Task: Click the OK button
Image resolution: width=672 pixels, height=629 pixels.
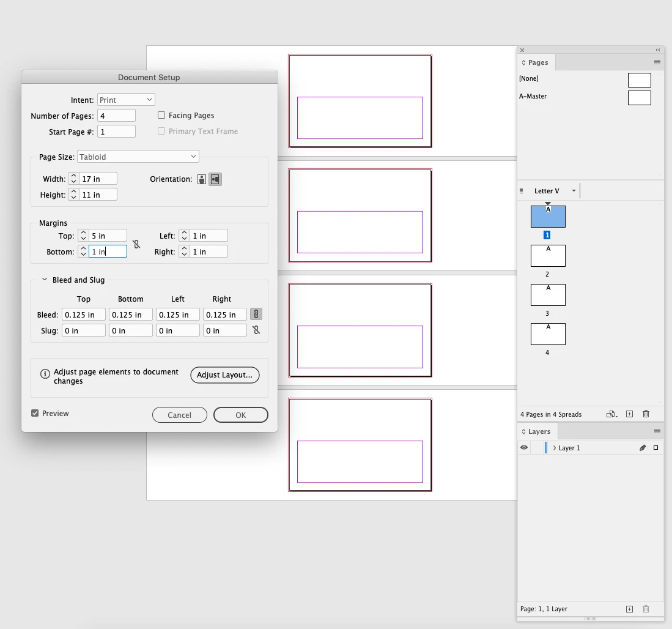Action: click(240, 415)
